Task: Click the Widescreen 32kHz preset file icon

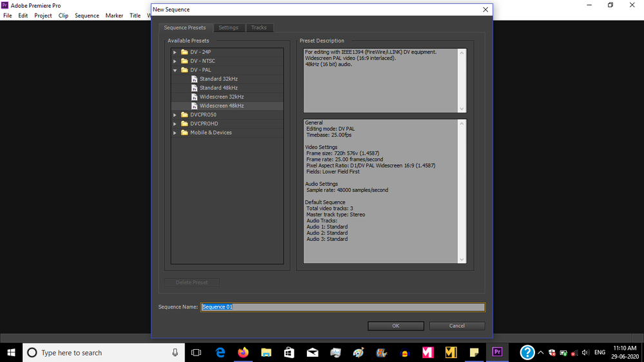Action: (194, 97)
